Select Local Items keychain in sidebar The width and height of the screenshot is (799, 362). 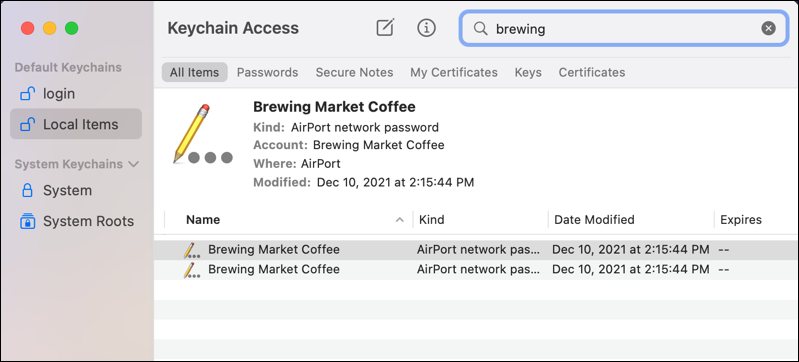coord(76,124)
